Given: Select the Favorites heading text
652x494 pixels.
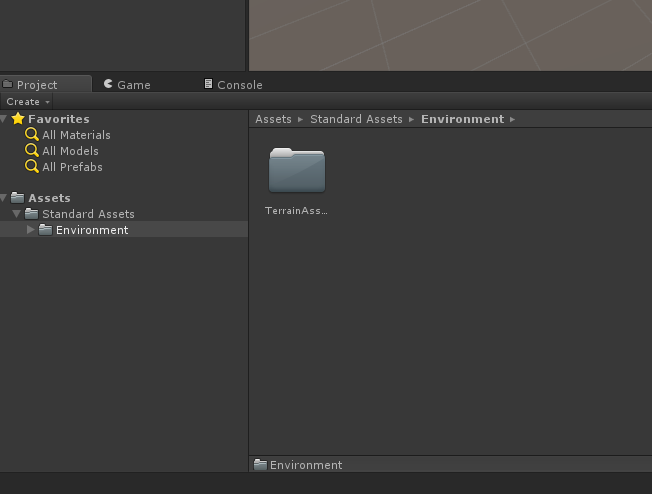Looking at the screenshot, I should point(59,119).
